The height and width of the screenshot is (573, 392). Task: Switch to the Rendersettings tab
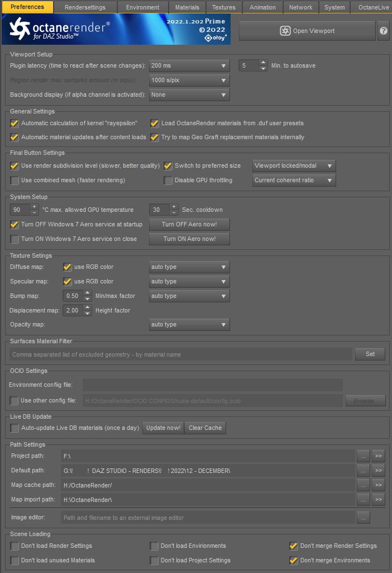(85, 7)
